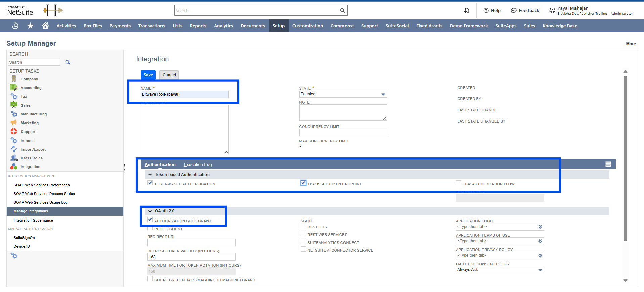
Task: Click the Manufacturing gears icon
Action: pos(14,114)
